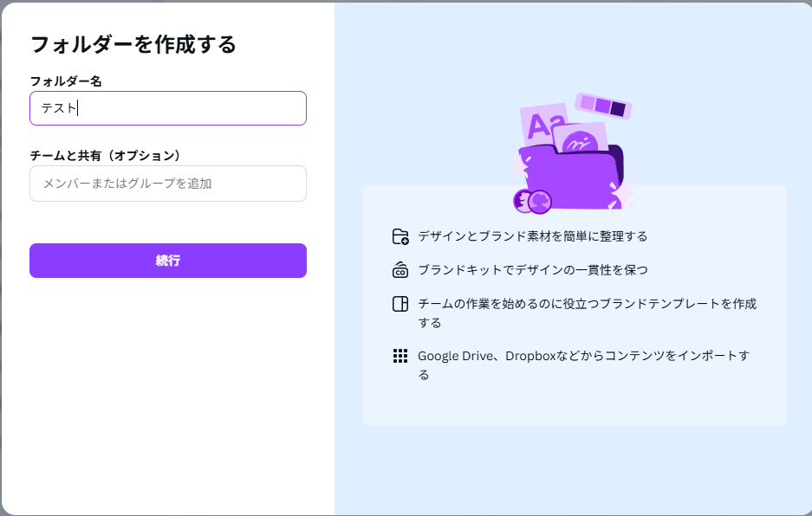
Task: Click the ブランドキットでデザインの一貫性を保つ text
Action: [532, 270]
